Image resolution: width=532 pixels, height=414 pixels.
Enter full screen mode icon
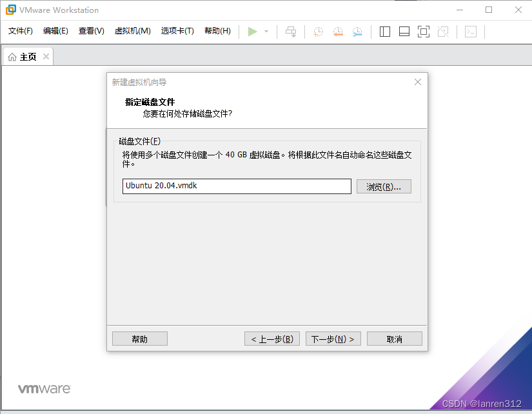(424, 31)
